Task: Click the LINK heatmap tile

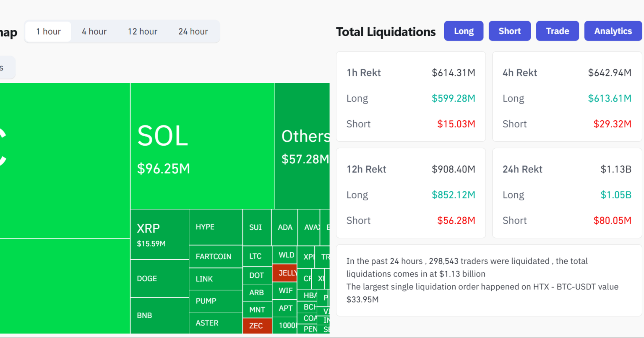Action: coord(216,279)
